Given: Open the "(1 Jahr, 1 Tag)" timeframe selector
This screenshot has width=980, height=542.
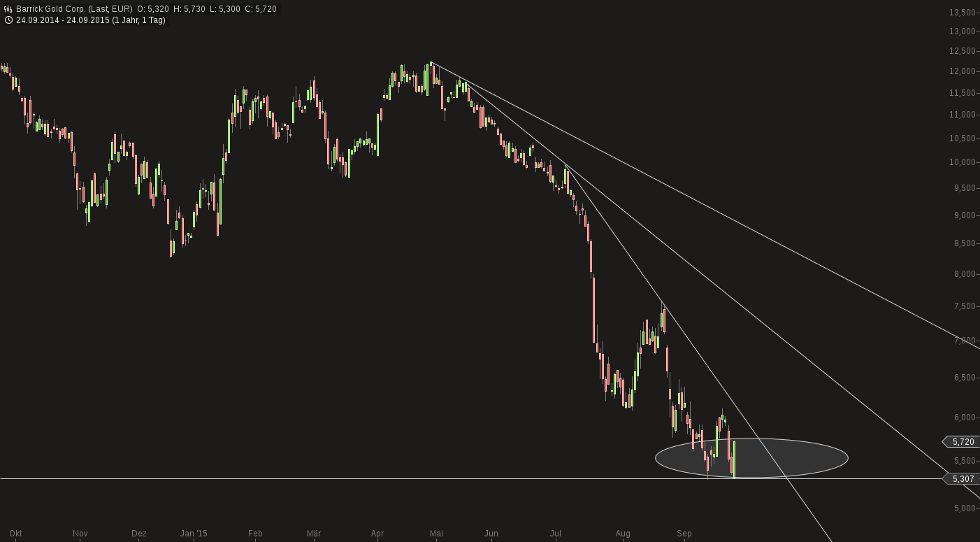Looking at the screenshot, I should (138, 20).
